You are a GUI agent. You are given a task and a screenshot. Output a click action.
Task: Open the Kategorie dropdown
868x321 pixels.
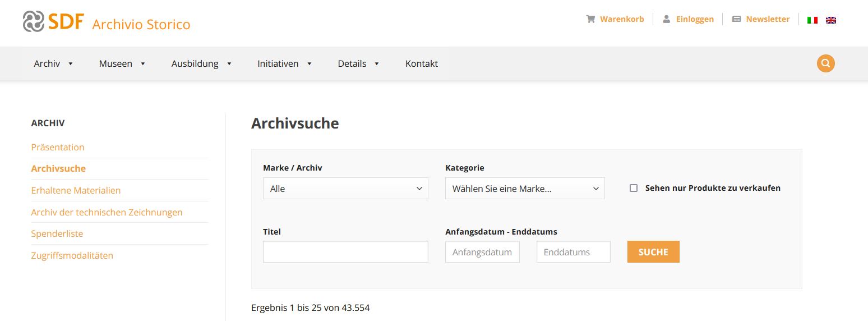pos(525,189)
